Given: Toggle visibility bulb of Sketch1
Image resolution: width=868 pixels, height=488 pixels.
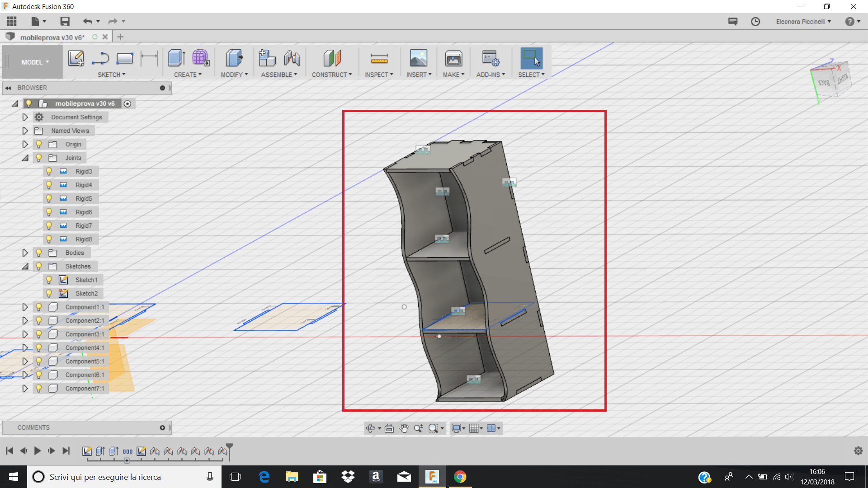Looking at the screenshot, I should pyautogui.click(x=49, y=280).
